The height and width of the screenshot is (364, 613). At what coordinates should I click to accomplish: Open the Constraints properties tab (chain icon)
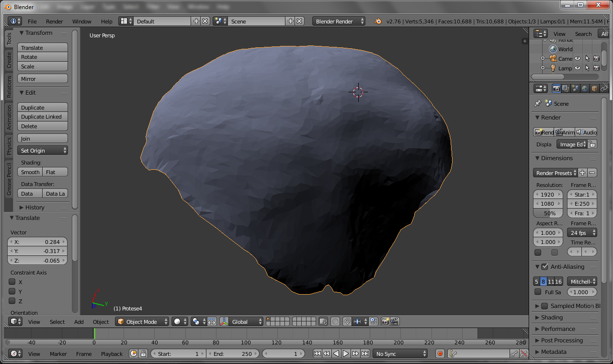click(x=604, y=88)
